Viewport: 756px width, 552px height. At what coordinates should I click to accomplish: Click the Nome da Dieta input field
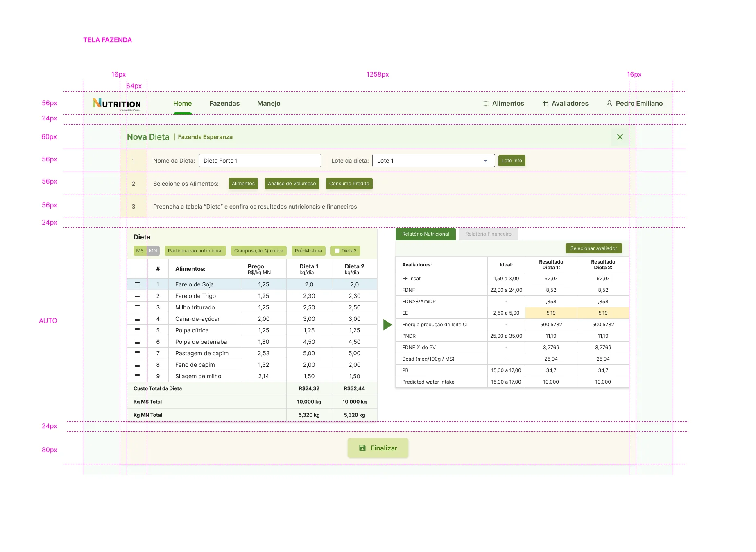click(260, 161)
